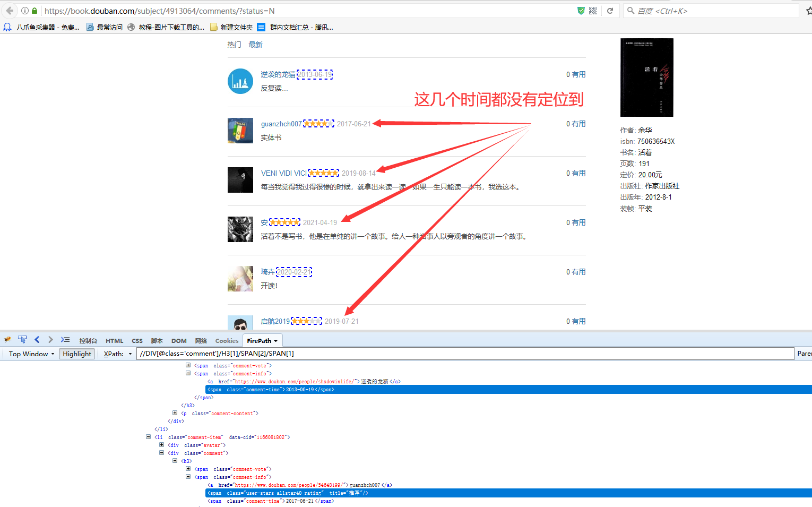Viewport: 812px width, 507px height.
Task: Open the 八爪鱼采集器 bookmark
Action: point(41,27)
